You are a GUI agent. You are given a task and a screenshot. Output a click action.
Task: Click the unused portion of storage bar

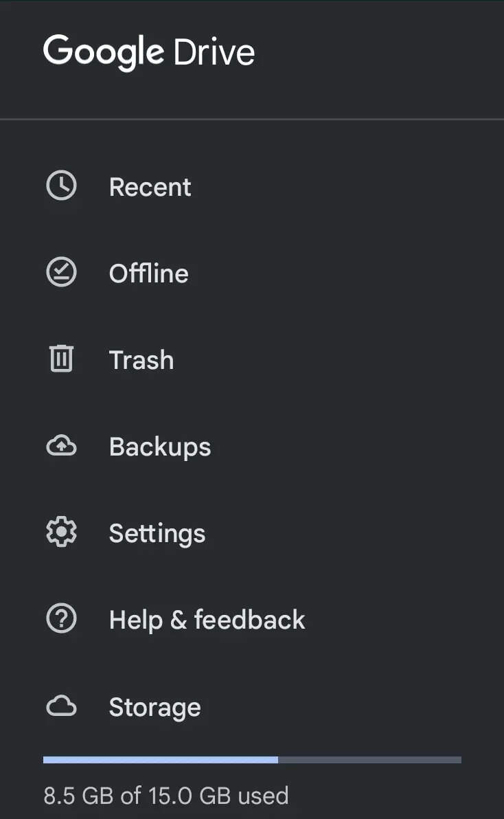(370, 759)
